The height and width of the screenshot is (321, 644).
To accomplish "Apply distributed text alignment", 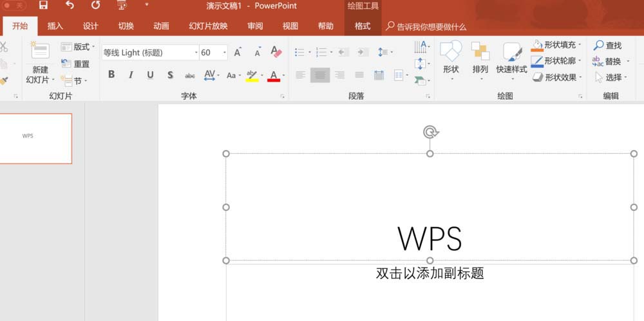I will [379, 75].
